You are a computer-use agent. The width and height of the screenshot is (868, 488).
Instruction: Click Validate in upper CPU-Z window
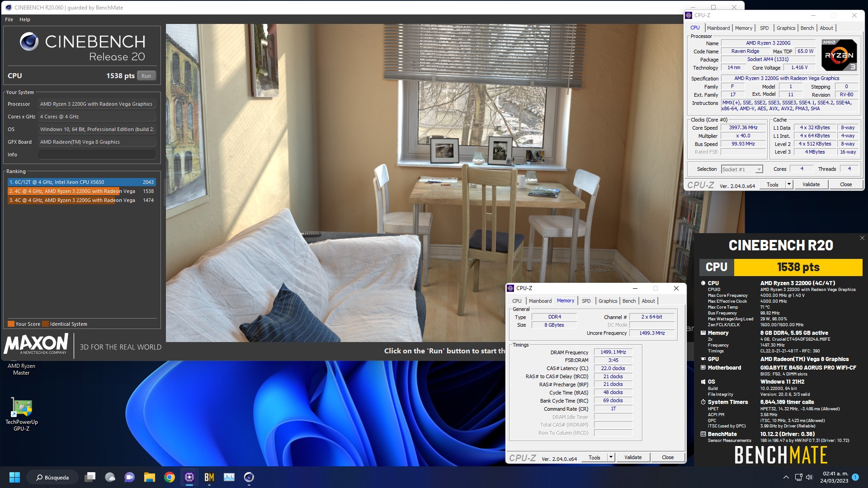coord(811,184)
